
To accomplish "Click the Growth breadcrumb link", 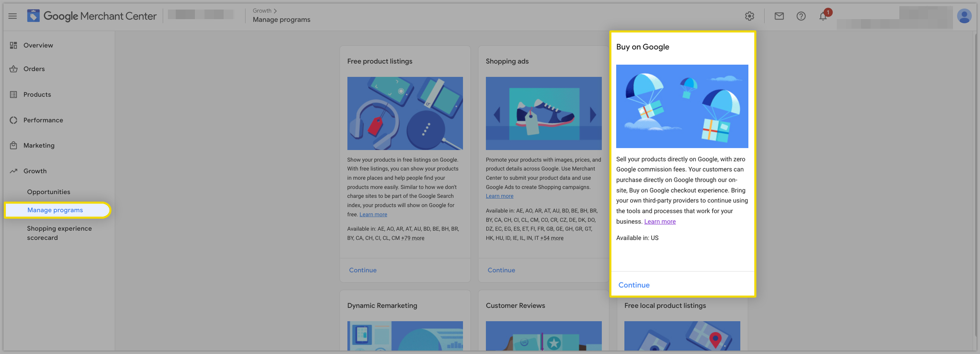I will [x=262, y=11].
